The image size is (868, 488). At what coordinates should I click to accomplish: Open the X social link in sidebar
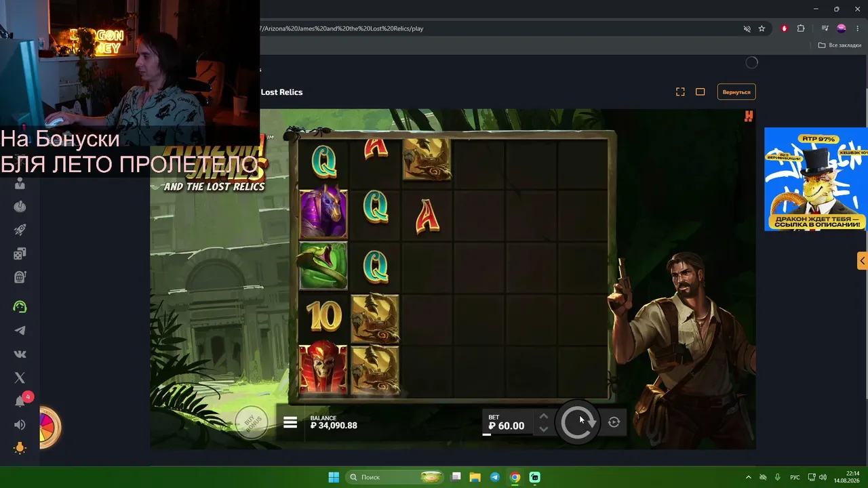click(20, 378)
